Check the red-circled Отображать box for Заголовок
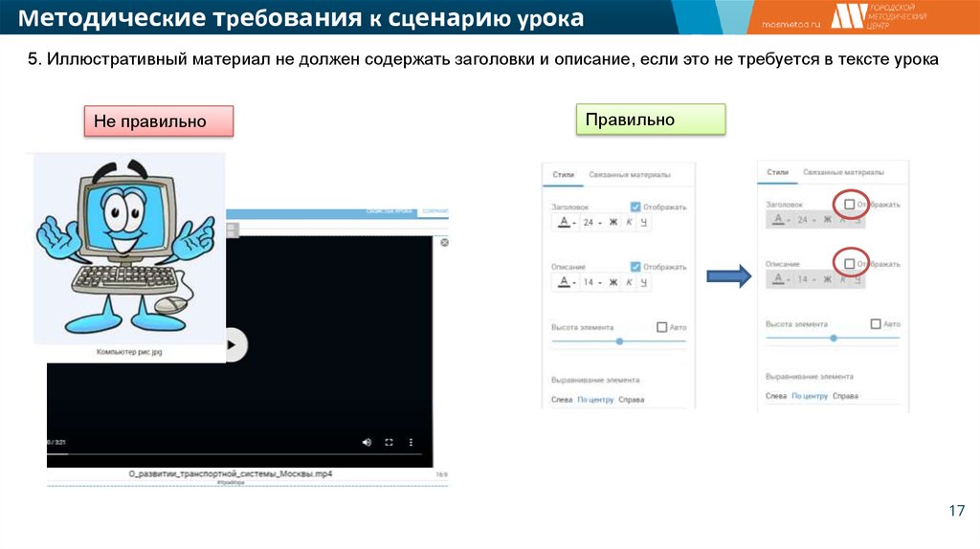Screen dimensions: 980x549 (x=849, y=204)
